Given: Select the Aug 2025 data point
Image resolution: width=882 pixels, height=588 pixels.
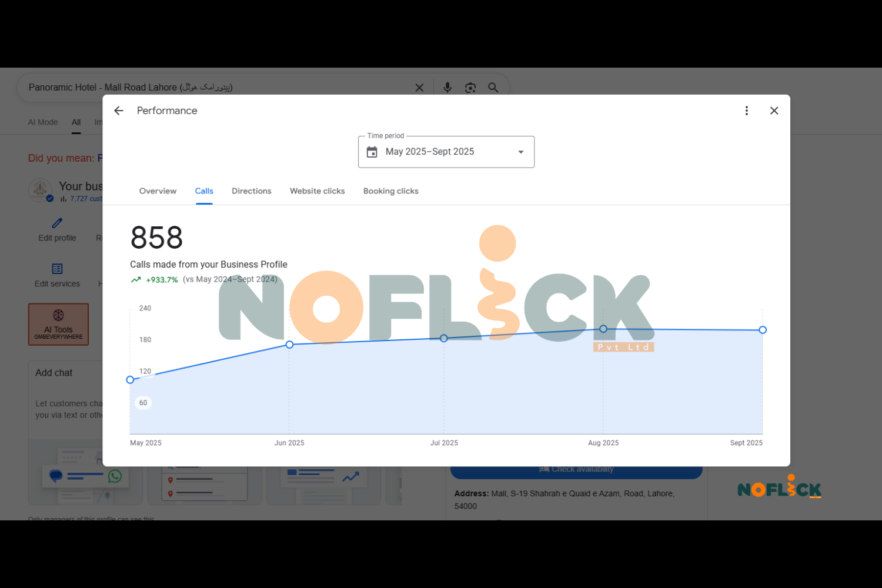Looking at the screenshot, I should point(603,329).
